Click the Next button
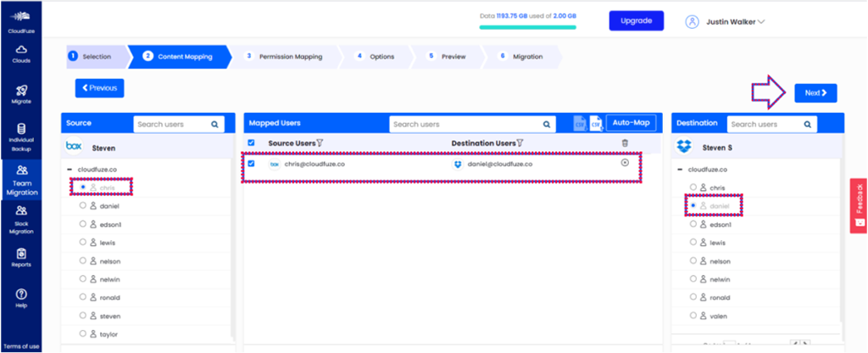868x353 pixels. (x=815, y=92)
